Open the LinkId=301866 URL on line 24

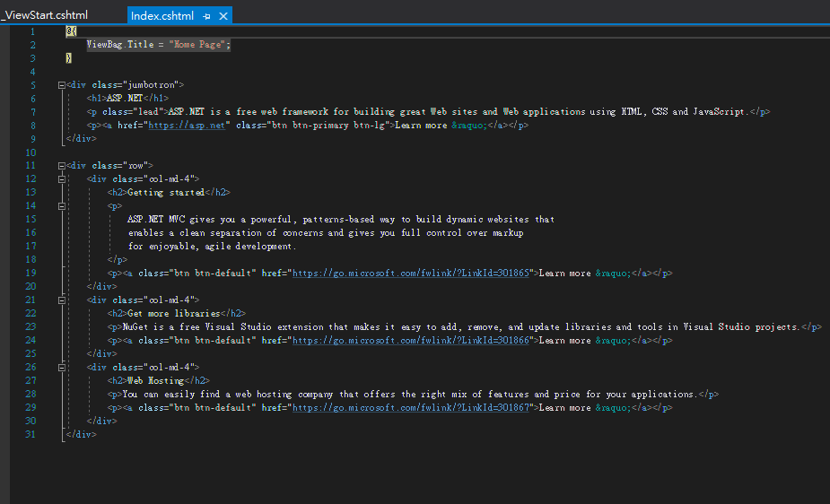(x=411, y=341)
